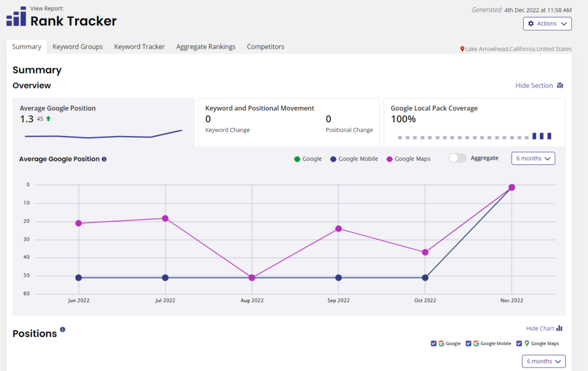
Task: Hide the Overview section via Hide Section link
Action: coord(534,85)
